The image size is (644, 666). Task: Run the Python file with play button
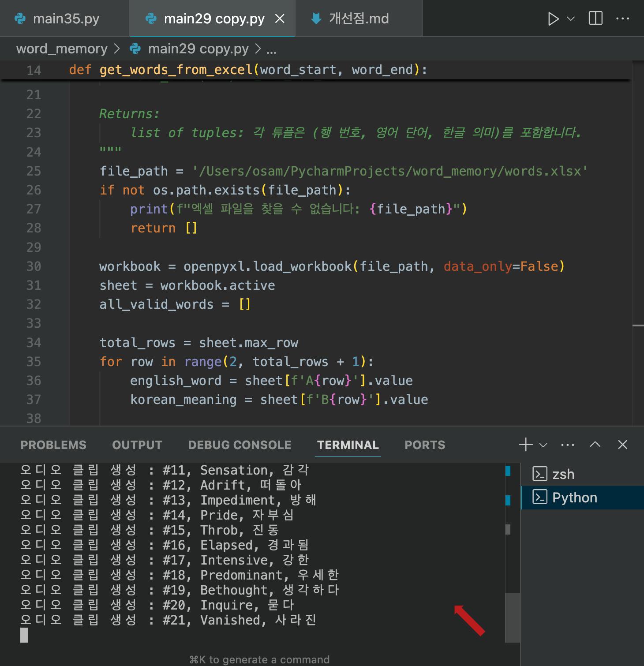pyautogui.click(x=553, y=19)
